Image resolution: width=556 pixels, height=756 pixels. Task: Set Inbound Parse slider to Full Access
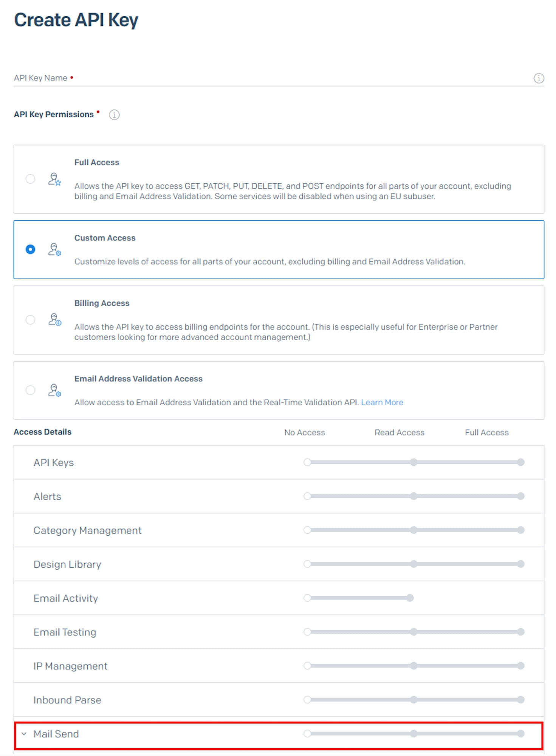520,700
